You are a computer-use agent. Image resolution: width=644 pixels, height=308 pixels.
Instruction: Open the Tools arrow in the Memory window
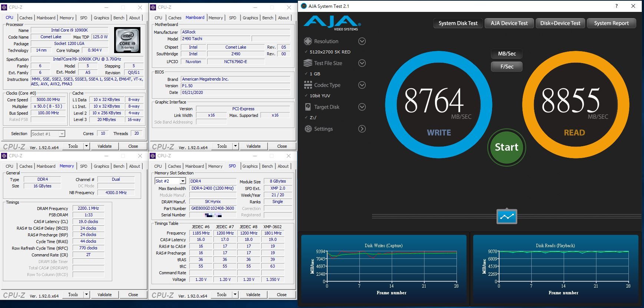[86, 295]
